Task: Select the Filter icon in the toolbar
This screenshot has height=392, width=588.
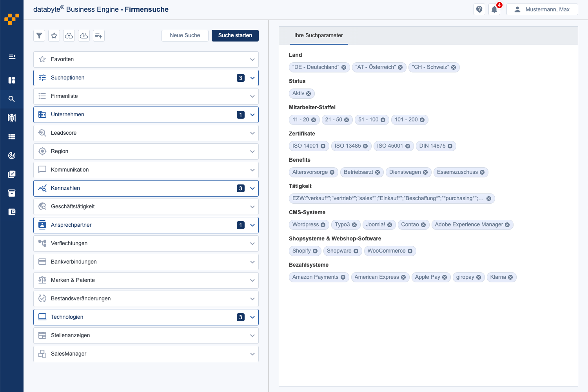Action: coord(39,35)
